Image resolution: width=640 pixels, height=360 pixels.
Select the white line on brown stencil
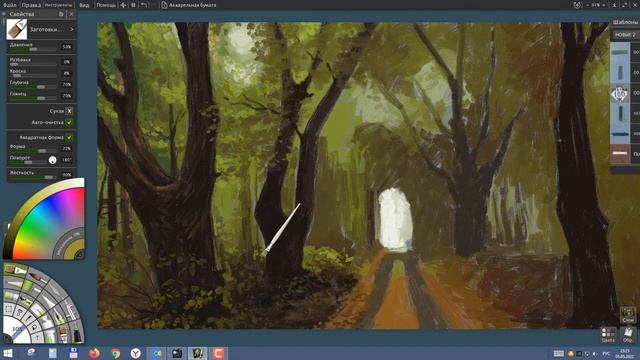pyautogui.click(x=620, y=154)
